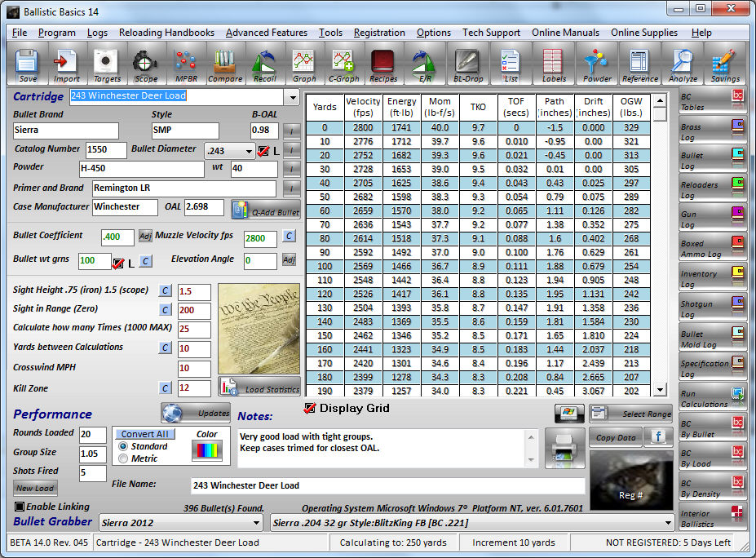The width and height of the screenshot is (756, 558).
Task: Enable the Enable Linking checkbox
Action: pyautogui.click(x=20, y=507)
